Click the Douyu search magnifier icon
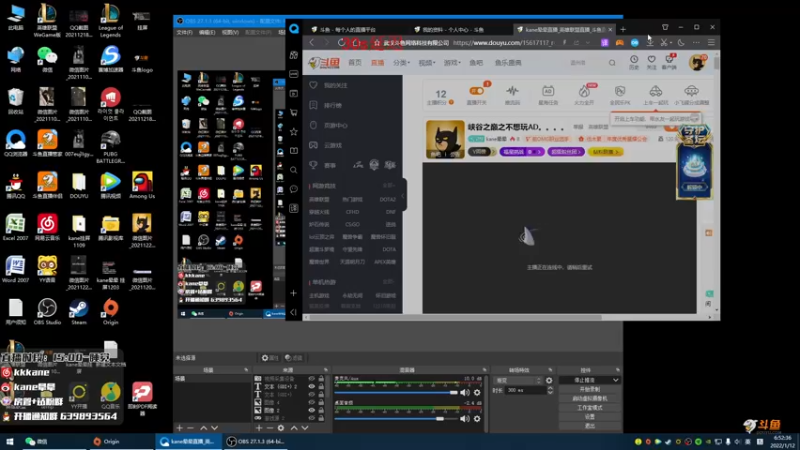800x450 pixels. 612,63
